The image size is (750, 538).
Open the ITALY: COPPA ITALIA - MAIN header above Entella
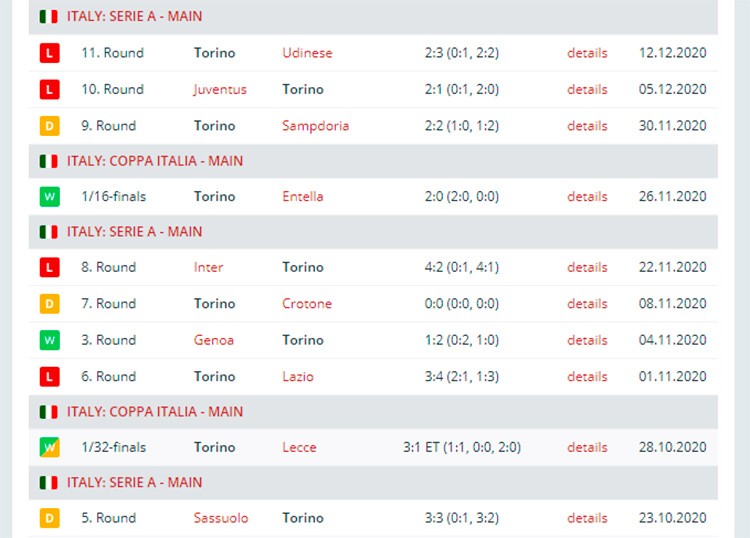[x=154, y=161]
